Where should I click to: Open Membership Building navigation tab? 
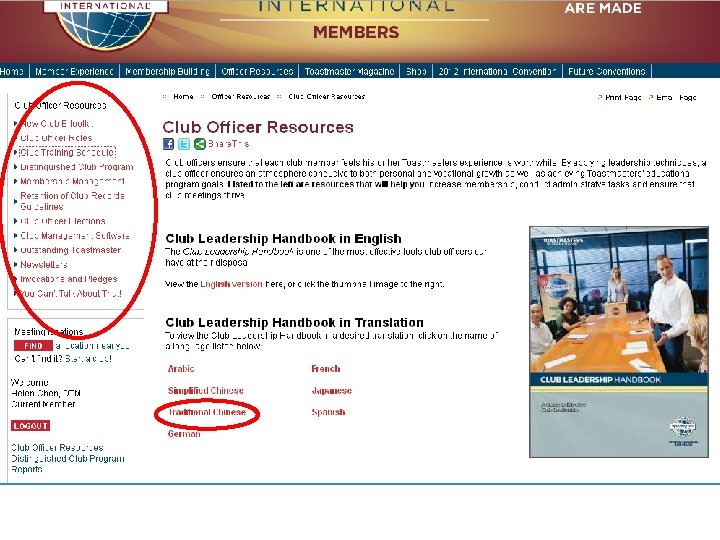168,72
